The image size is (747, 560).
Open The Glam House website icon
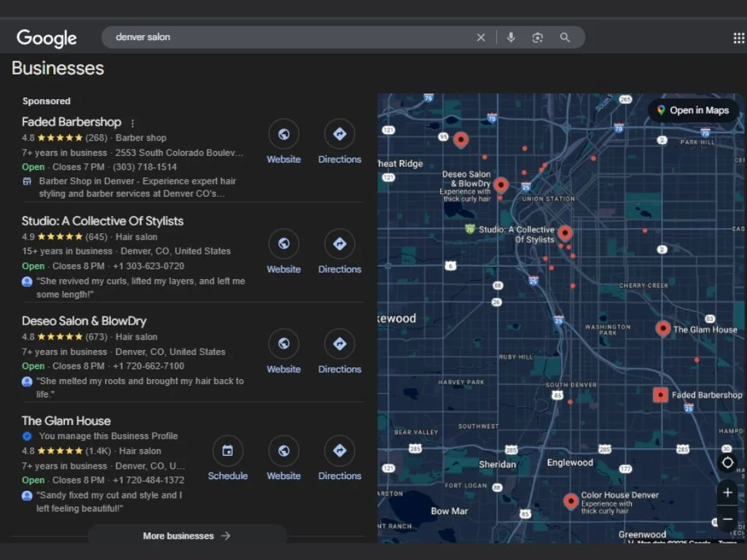(x=284, y=451)
